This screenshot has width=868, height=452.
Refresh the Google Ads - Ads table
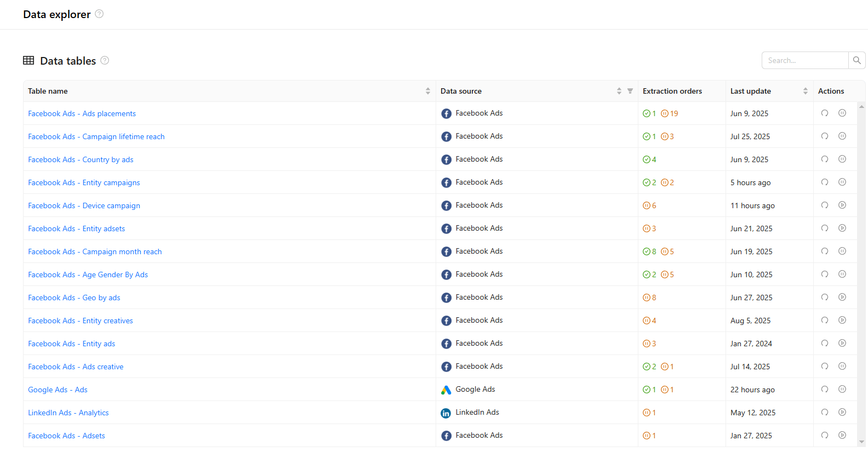click(x=825, y=389)
